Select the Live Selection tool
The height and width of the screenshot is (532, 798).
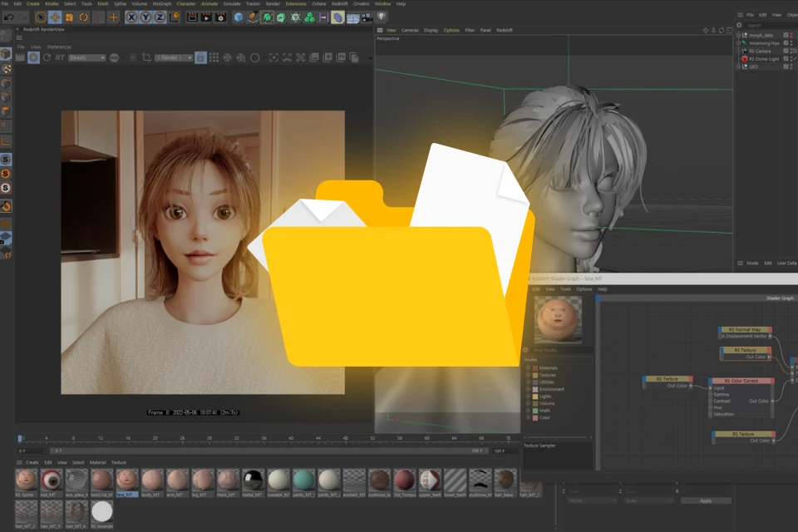(41, 17)
